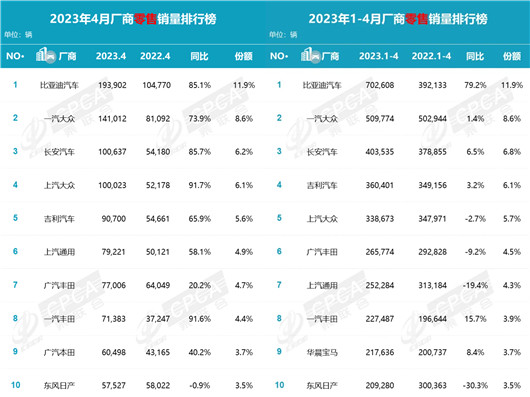This screenshot has width=530, height=397.
Task: Click the 2023.1-4 column header
Action: [x=379, y=56]
